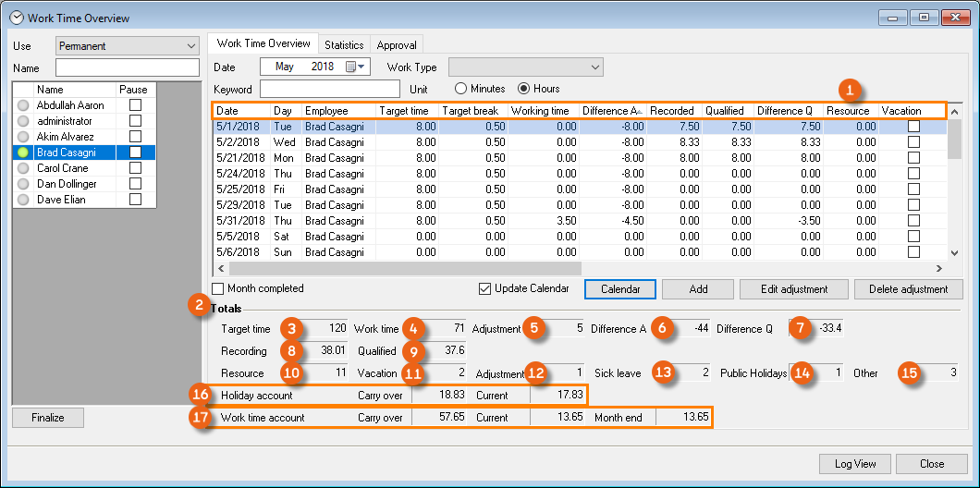Open the Use dropdown showing Permanent

191,45
